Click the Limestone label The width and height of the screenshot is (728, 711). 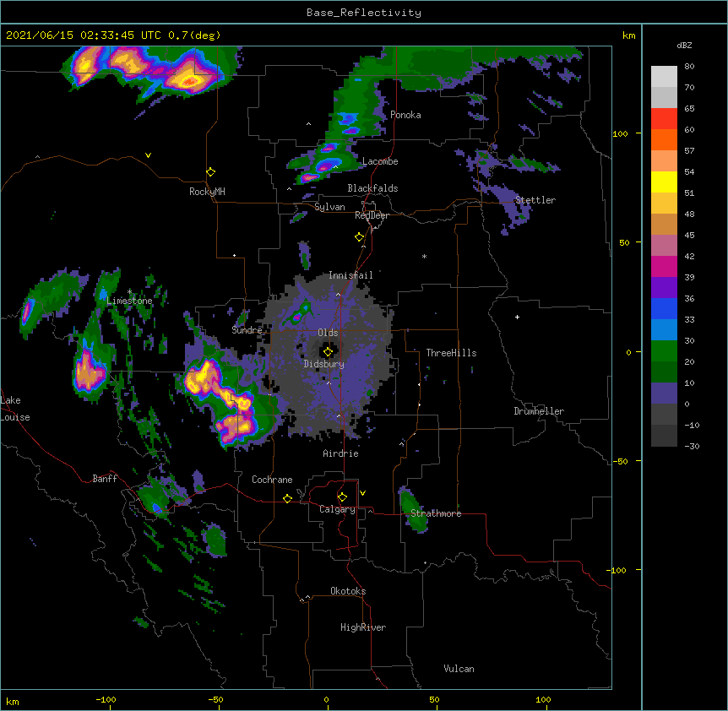(x=129, y=301)
